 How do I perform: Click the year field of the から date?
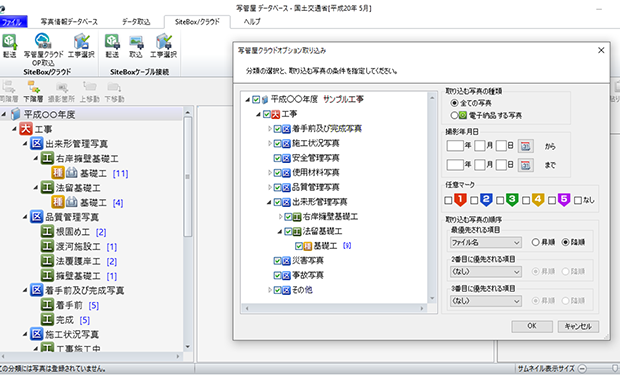(x=455, y=146)
